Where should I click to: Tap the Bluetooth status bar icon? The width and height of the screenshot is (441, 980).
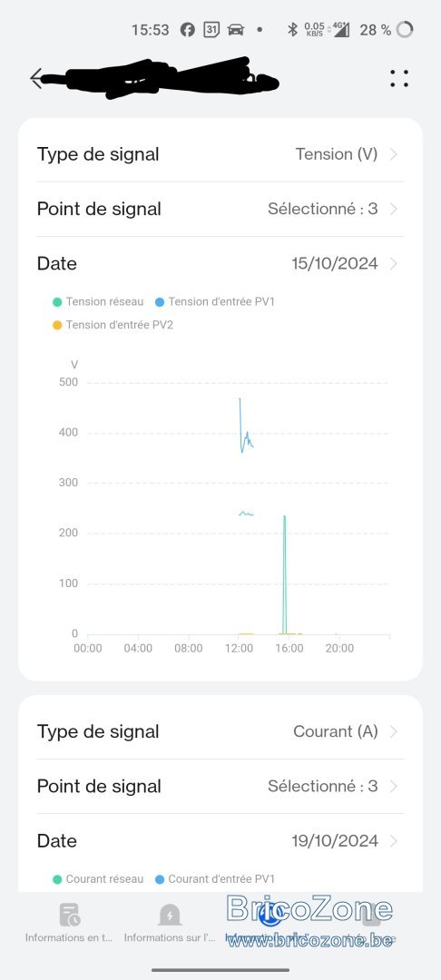coord(291,29)
